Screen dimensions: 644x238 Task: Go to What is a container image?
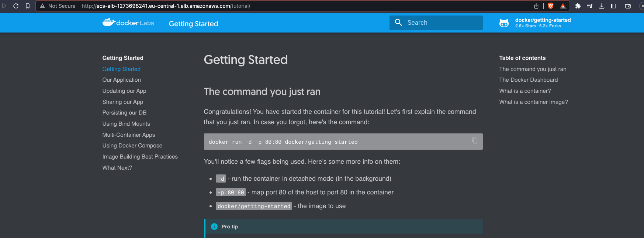point(534,102)
